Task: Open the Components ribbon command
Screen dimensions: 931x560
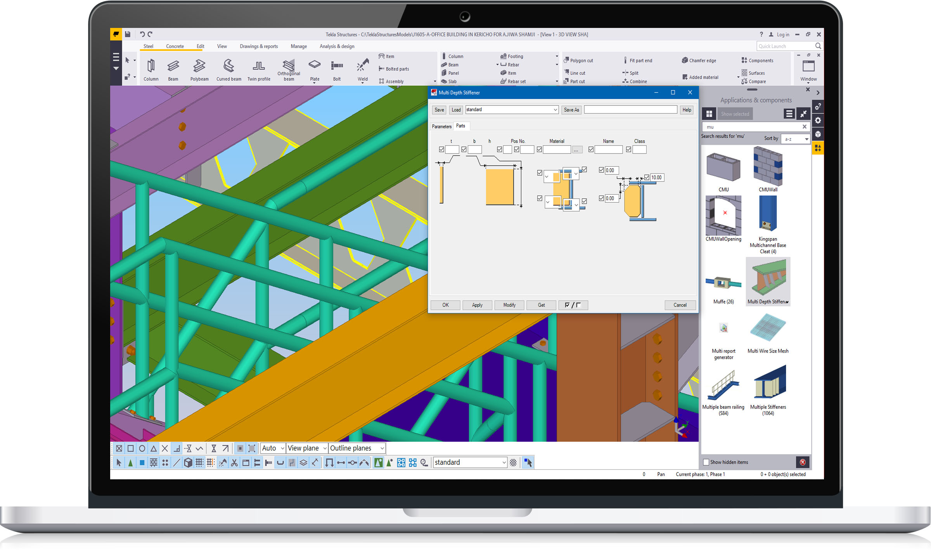Action: [x=757, y=60]
